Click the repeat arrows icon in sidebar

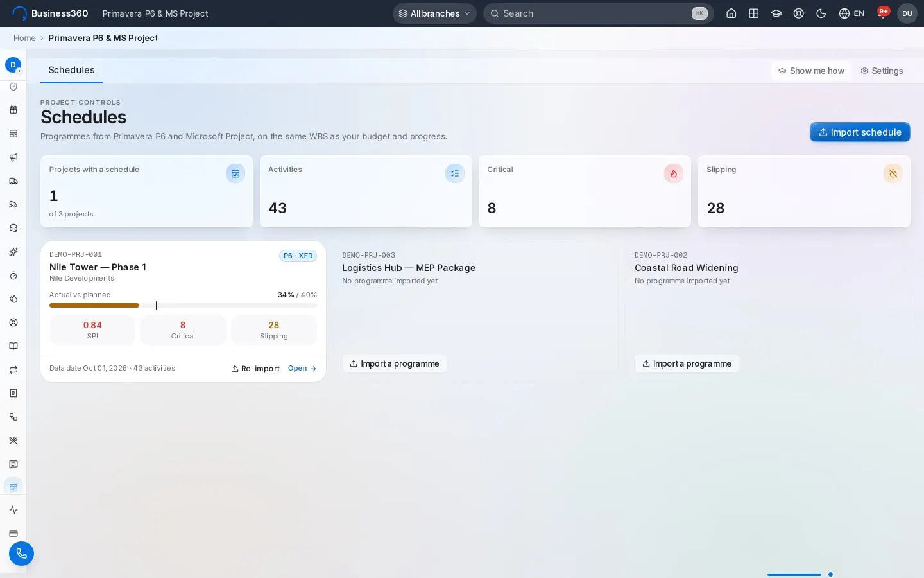13,370
